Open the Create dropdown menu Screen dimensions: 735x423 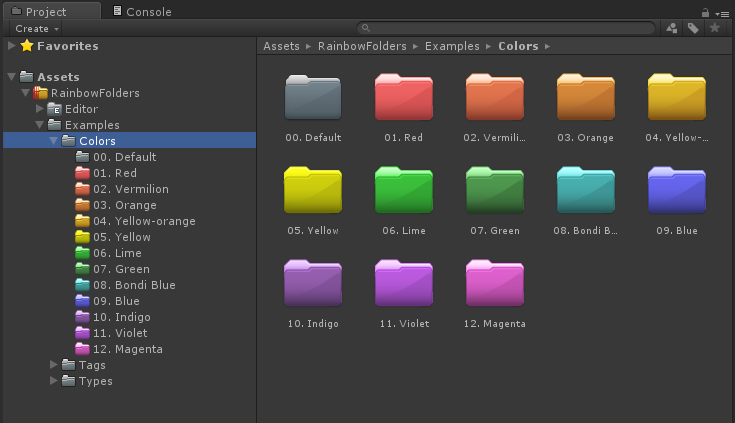[37, 29]
